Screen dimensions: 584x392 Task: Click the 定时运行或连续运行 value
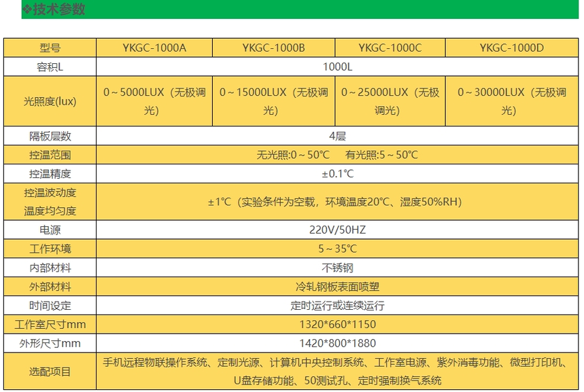(337, 306)
